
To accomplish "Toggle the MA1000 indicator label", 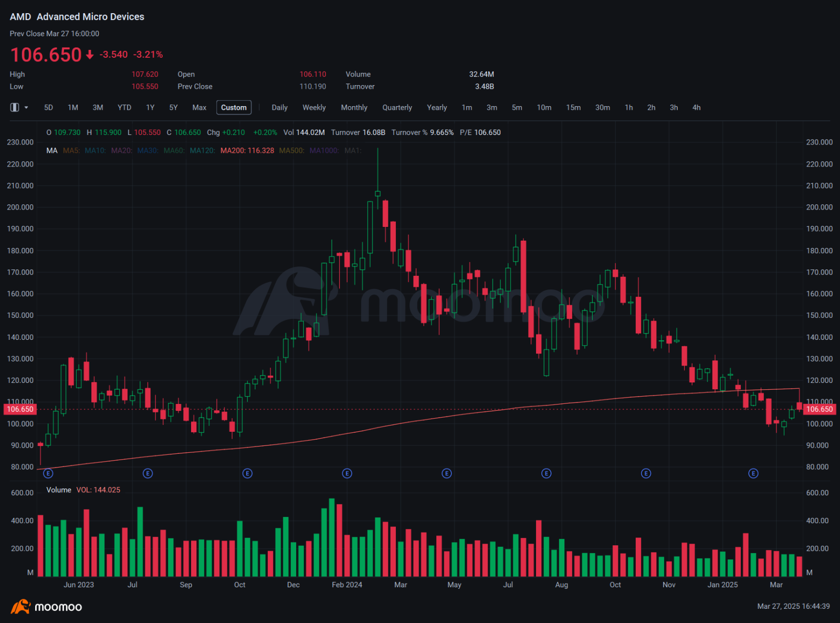I will pos(324,151).
